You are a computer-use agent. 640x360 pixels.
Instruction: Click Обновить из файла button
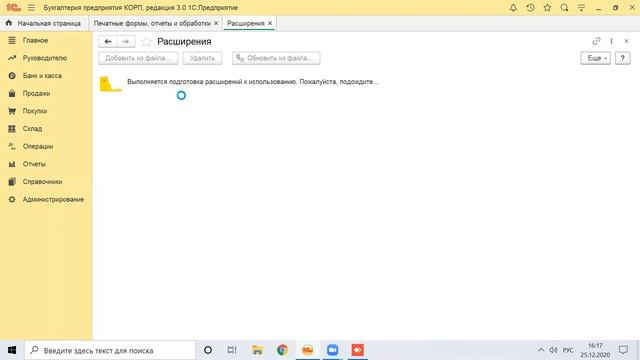tap(276, 58)
